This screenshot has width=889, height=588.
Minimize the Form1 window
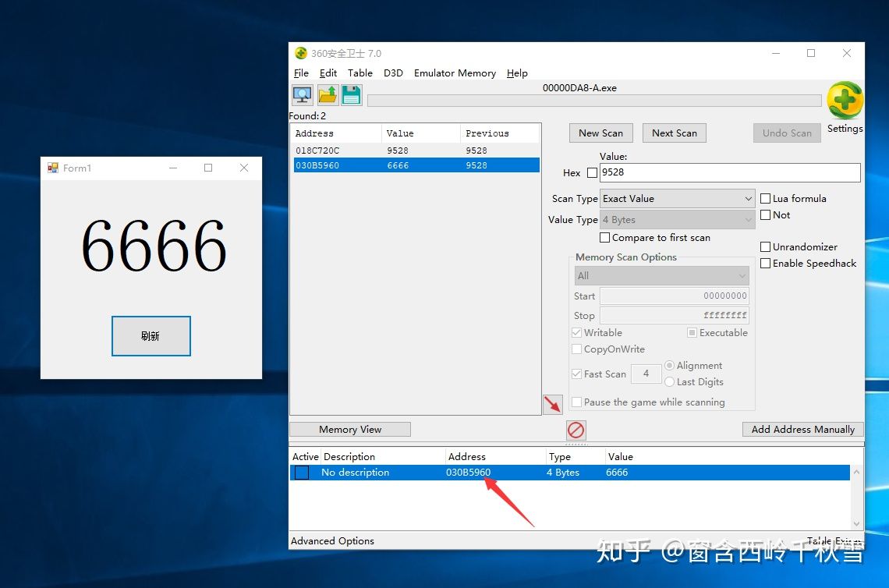[173, 168]
